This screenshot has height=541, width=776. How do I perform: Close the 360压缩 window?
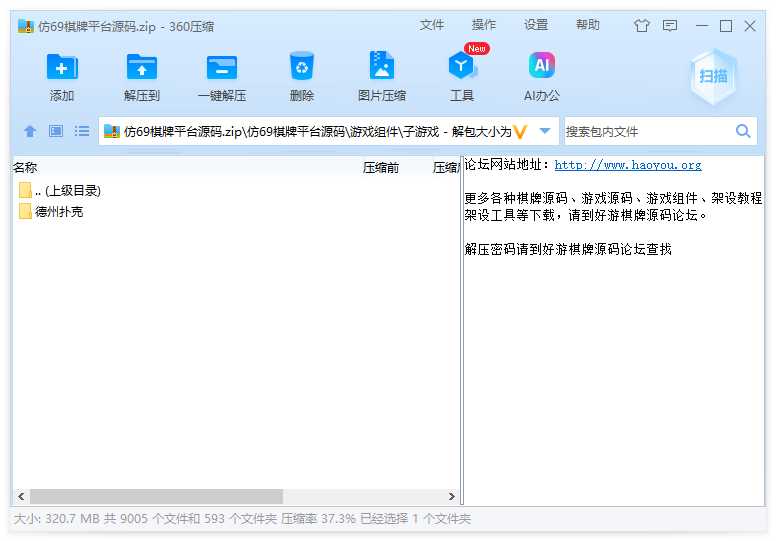pos(750,26)
